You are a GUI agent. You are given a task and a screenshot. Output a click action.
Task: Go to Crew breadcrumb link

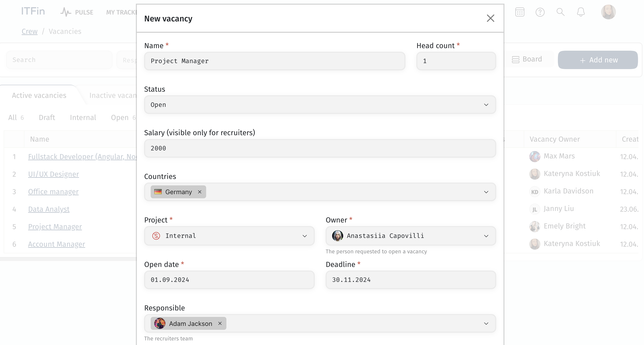click(29, 31)
